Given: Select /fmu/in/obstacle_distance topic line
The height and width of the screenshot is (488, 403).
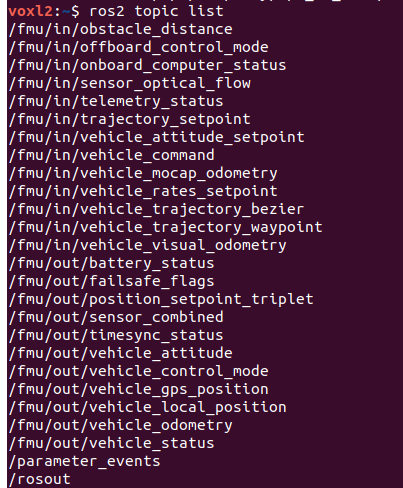Looking at the screenshot, I should click(x=121, y=29).
